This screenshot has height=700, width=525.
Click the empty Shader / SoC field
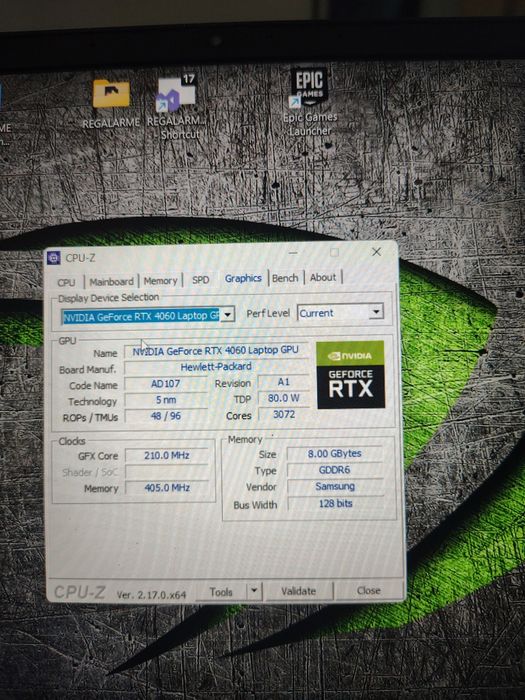click(167, 472)
